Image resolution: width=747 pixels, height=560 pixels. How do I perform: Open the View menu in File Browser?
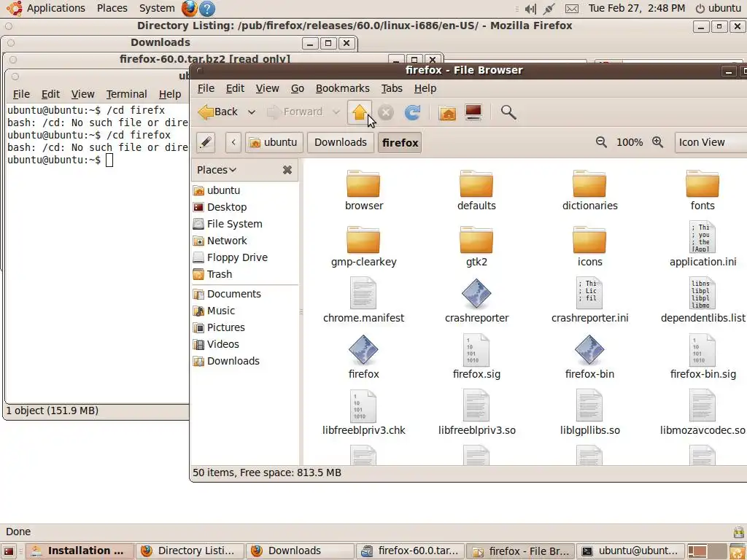pyautogui.click(x=267, y=88)
